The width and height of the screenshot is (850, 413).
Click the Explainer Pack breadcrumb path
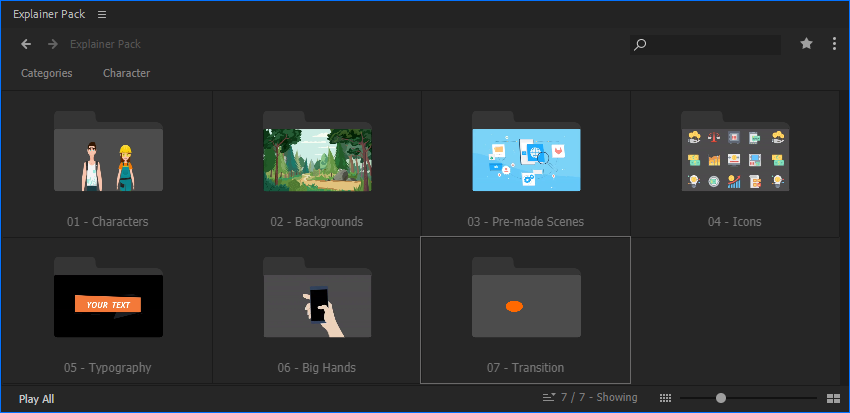coord(105,44)
